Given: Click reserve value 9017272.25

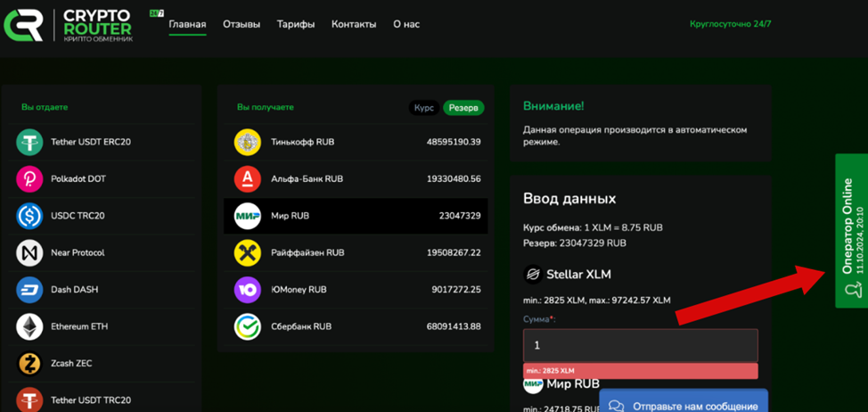Looking at the screenshot, I should (456, 290).
